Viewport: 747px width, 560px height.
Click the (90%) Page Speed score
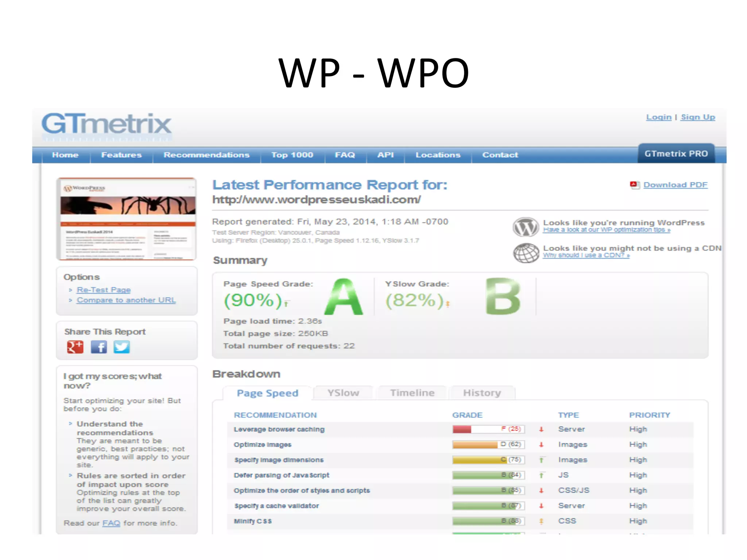point(253,301)
